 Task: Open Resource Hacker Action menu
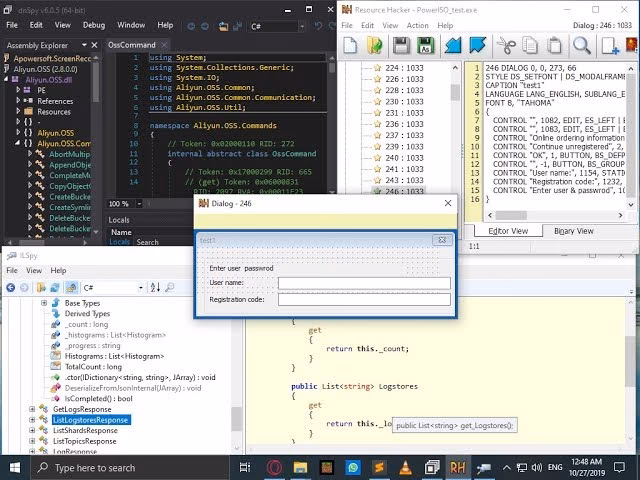417,25
